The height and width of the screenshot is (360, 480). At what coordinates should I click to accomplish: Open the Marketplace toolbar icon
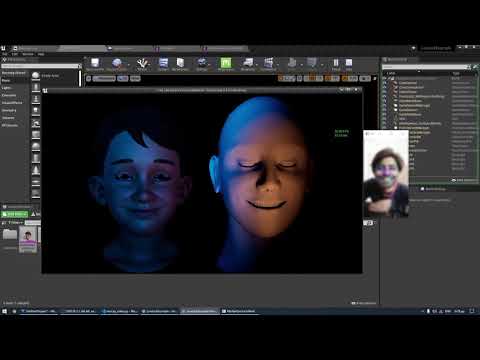coord(180,64)
